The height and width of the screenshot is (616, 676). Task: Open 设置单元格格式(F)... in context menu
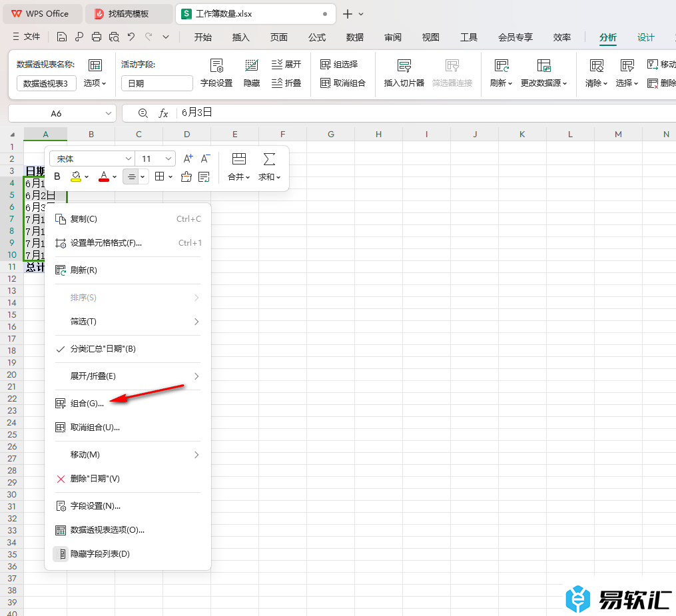click(x=128, y=243)
